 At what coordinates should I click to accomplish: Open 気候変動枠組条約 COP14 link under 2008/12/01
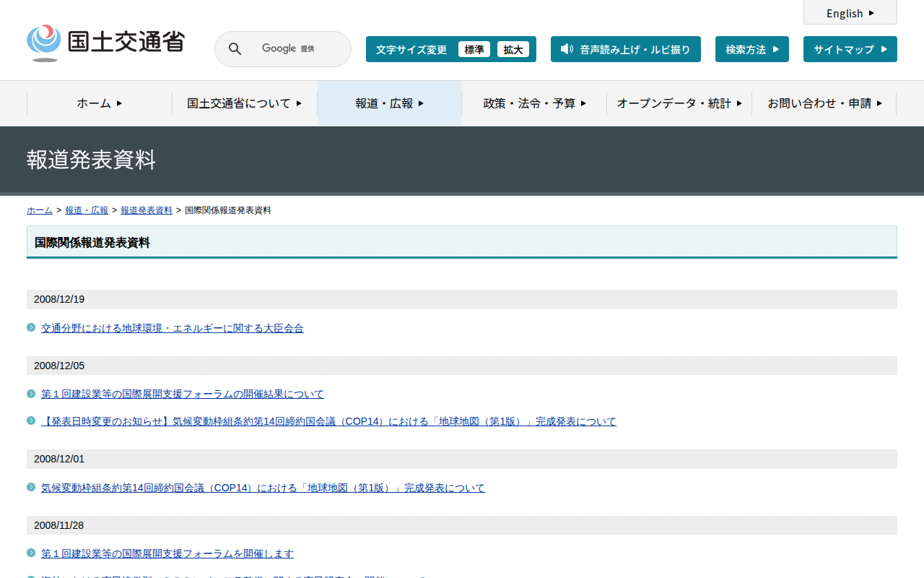(263, 488)
